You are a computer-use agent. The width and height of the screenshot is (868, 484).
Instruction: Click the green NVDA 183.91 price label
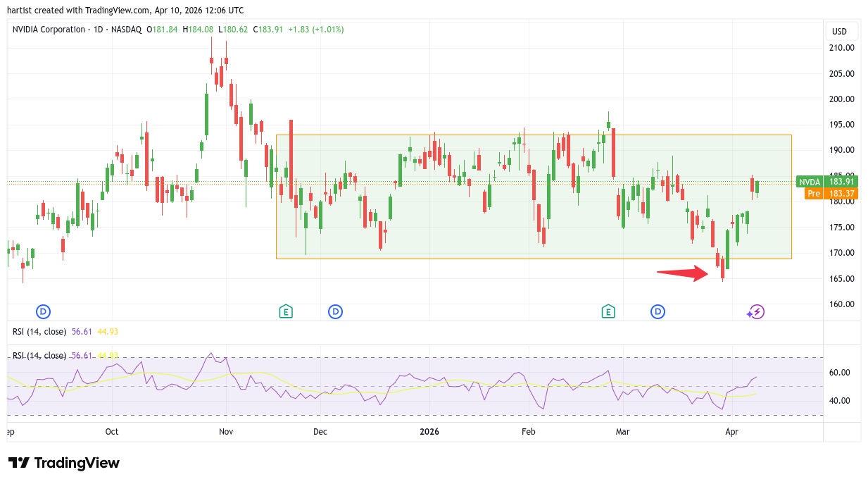[x=826, y=182]
